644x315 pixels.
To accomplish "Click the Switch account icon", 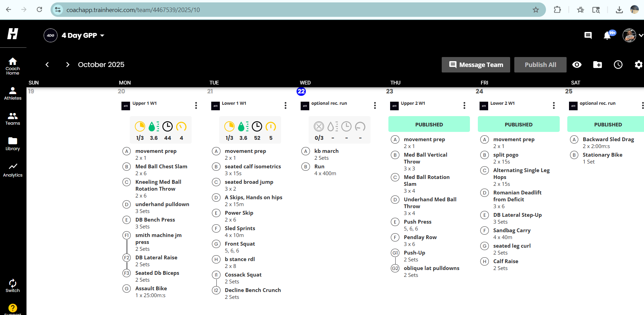I will coord(13,286).
